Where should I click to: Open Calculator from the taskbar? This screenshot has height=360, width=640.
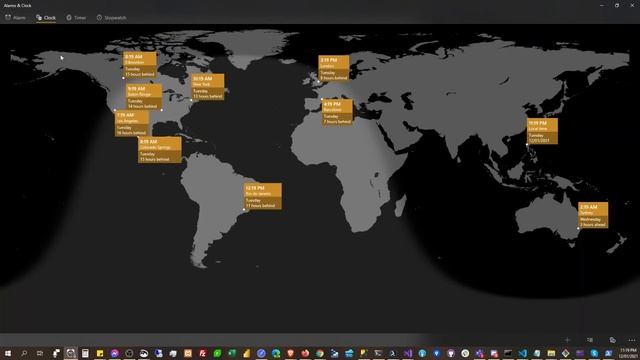(x=85, y=353)
